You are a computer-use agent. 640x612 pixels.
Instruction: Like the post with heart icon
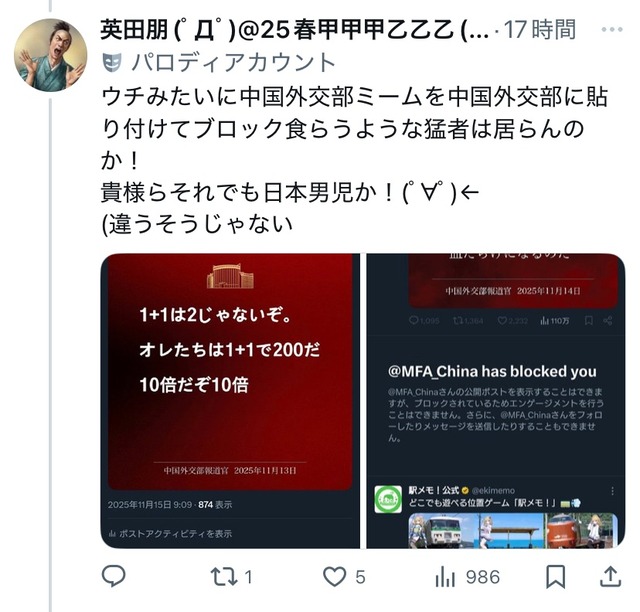click(x=335, y=576)
